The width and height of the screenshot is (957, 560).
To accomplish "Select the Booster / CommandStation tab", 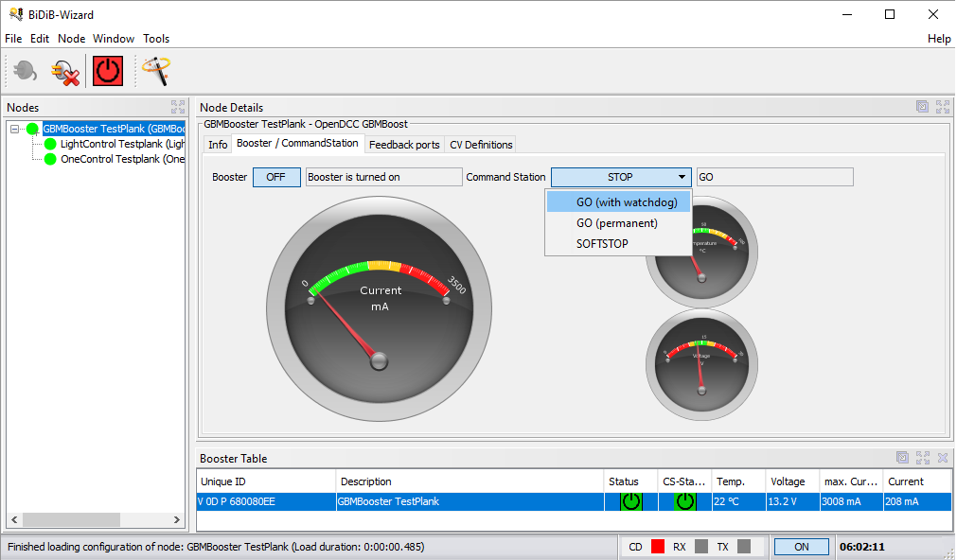I will [297, 144].
